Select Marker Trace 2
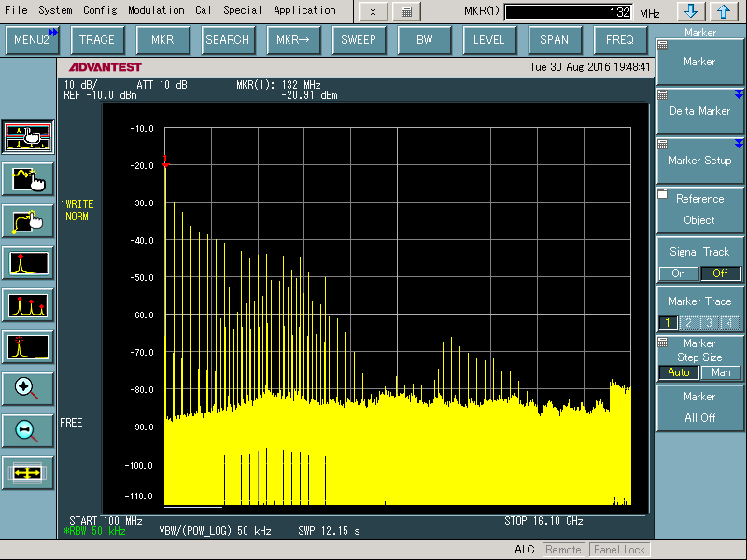Screen dimensions: 747x560 [688, 323]
